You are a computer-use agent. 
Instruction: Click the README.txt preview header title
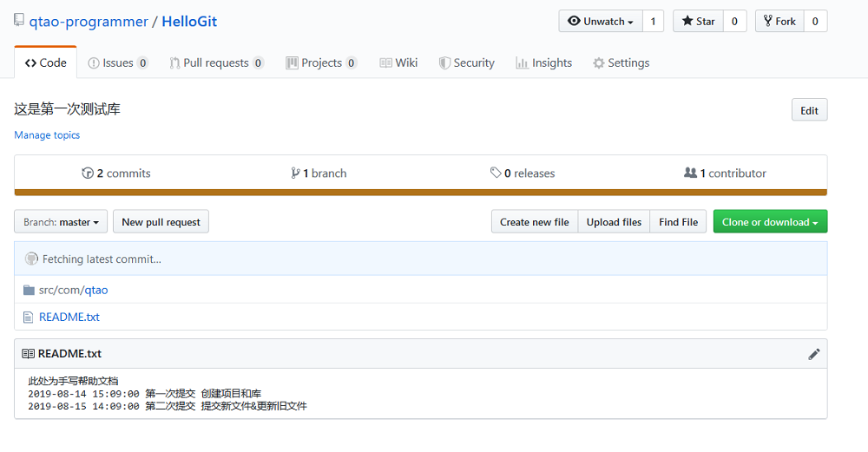pyautogui.click(x=69, y=353)
